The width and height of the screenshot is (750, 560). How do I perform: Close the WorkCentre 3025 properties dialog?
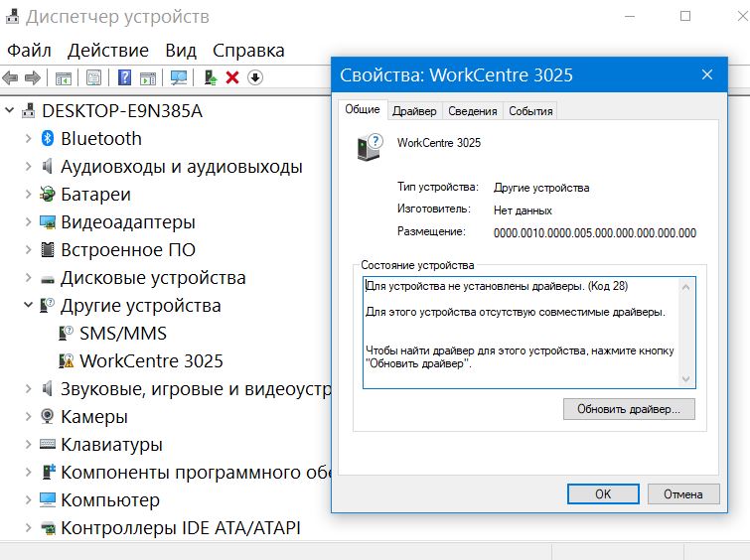click(707, 74)
